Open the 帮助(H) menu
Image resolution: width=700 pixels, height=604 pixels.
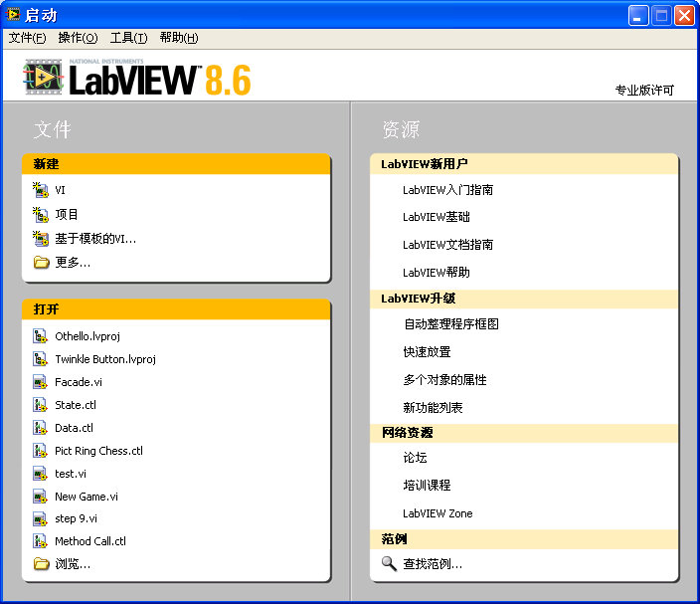pos(179,38)
